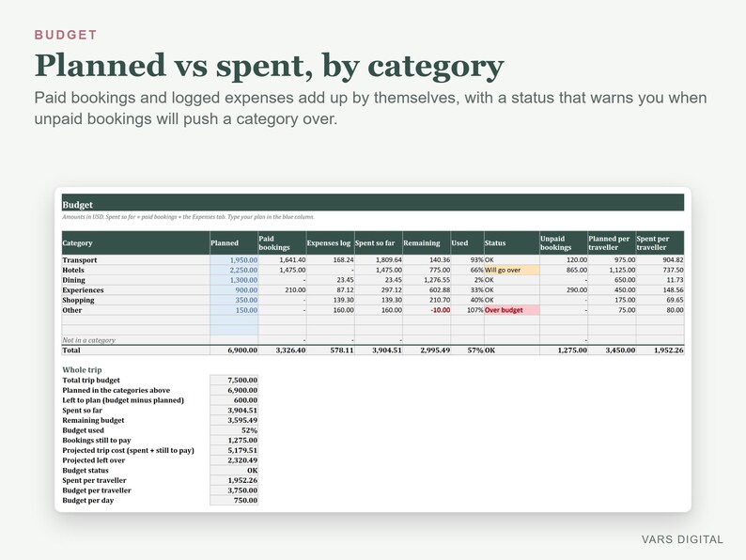Click the 'Amounts in USD' note line
746x560 pixels.
point(189,217)
